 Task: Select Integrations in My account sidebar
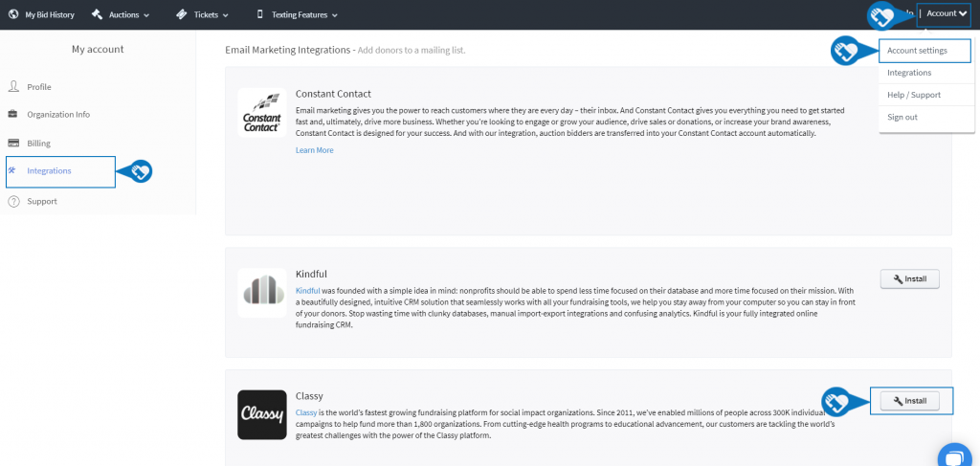tap(49, 170)
